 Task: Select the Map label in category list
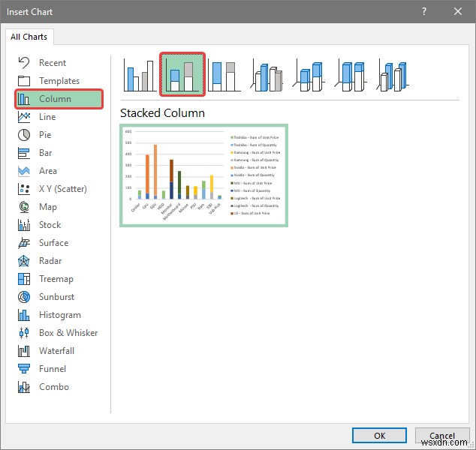(x=48, y=207)
